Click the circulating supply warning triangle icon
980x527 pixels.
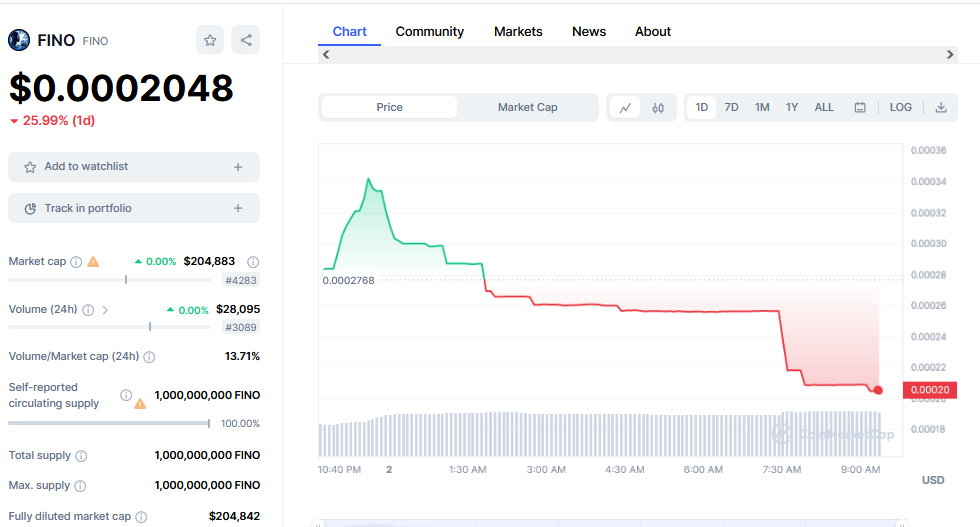coord(140,404)
